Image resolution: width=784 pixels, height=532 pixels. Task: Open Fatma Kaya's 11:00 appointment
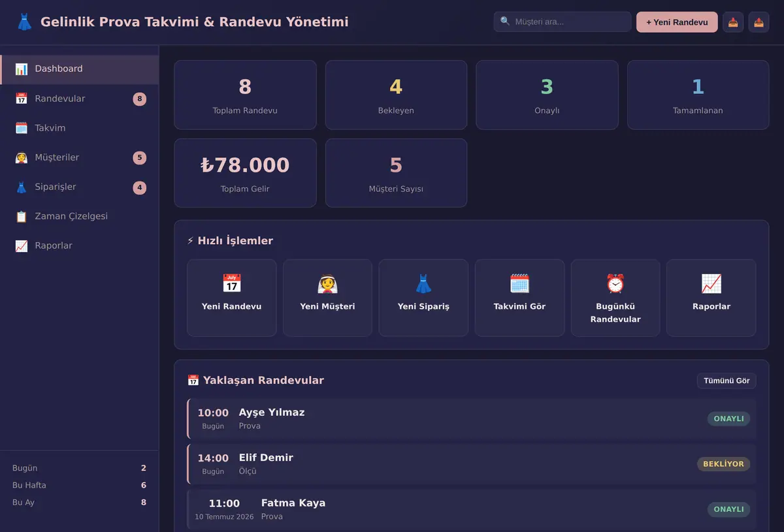click(472, 509)
